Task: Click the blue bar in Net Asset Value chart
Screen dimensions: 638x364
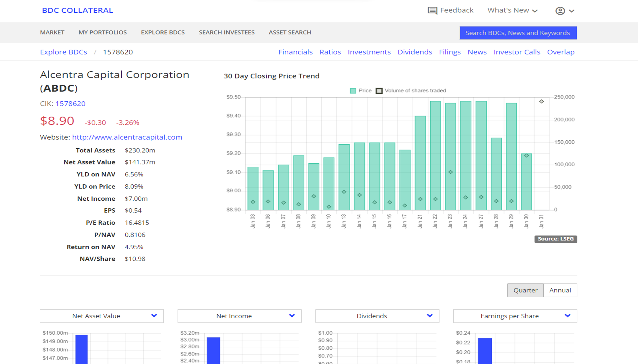Action: (82, 349)
